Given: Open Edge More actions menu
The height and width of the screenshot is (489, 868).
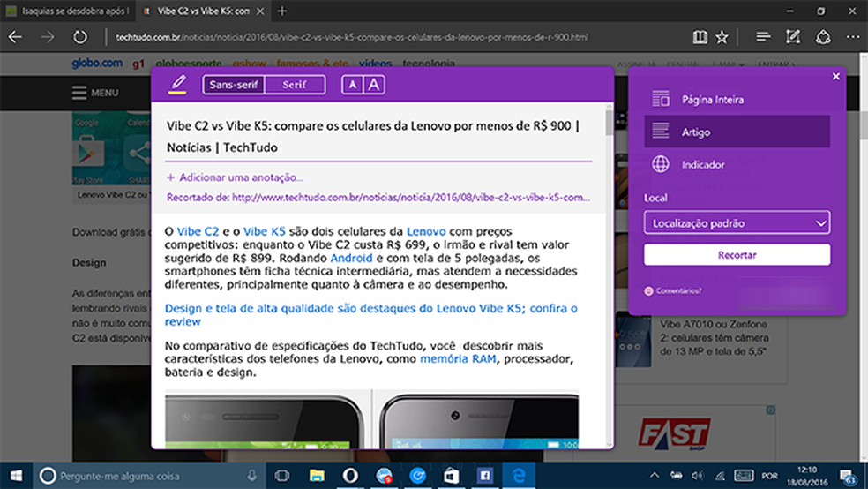Looking at the screenshot, I should tap(853, 37).
